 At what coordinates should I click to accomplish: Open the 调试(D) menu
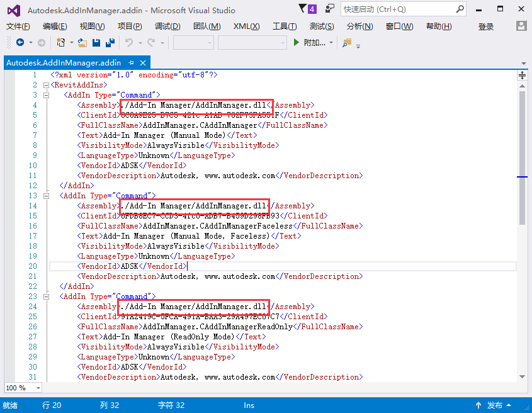(167, 26)
